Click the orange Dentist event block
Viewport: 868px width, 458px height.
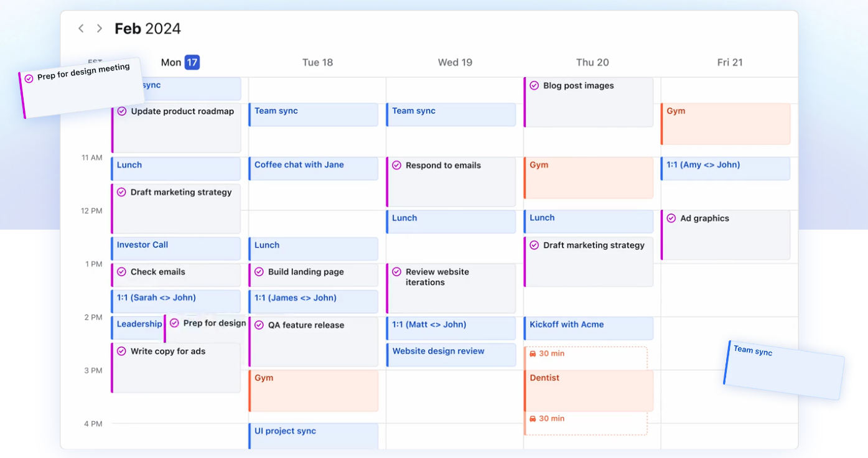[589, 390]
